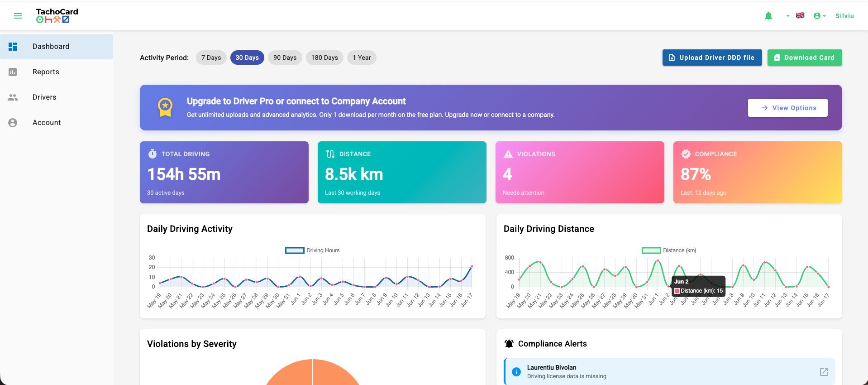Click the Distance route icon
The image size is (868, 385).
click(330, 154)
